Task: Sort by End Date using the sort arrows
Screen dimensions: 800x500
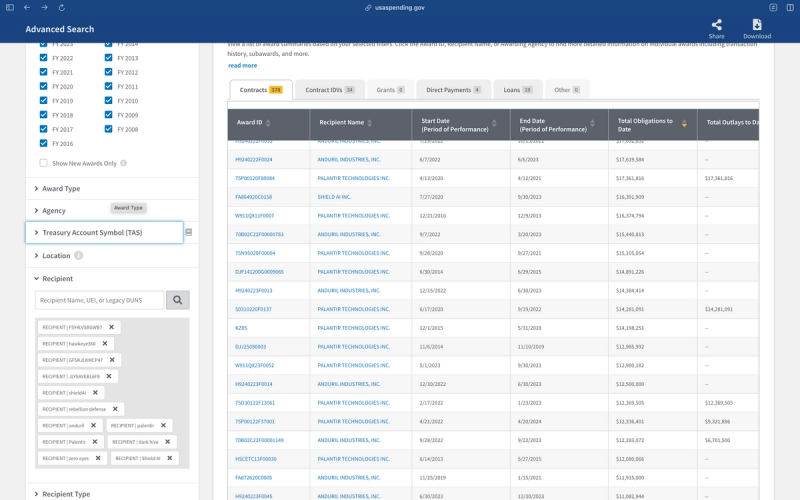Action: coord(592,123)
